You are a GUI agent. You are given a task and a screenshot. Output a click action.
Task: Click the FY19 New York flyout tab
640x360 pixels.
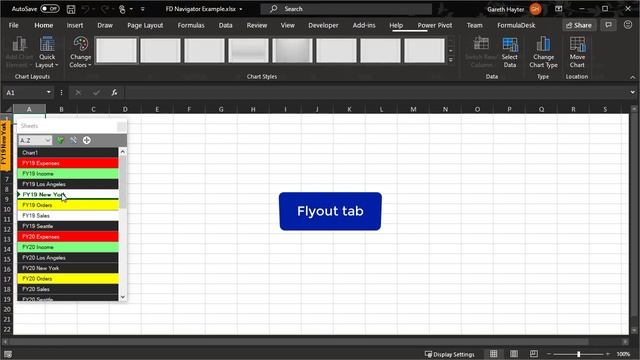click(x=5, y=144)
